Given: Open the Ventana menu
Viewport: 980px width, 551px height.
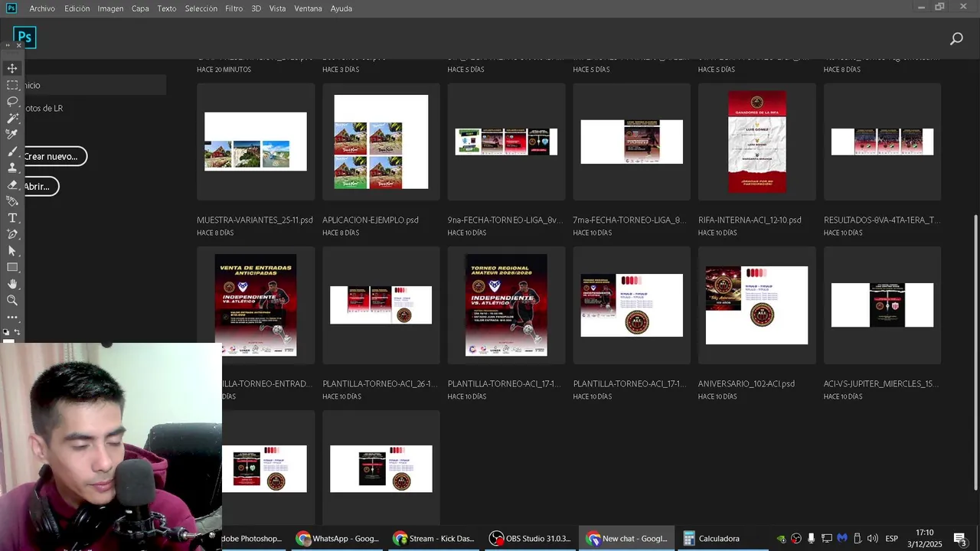Looking at the screenshot, I should (x=308, y=8).
